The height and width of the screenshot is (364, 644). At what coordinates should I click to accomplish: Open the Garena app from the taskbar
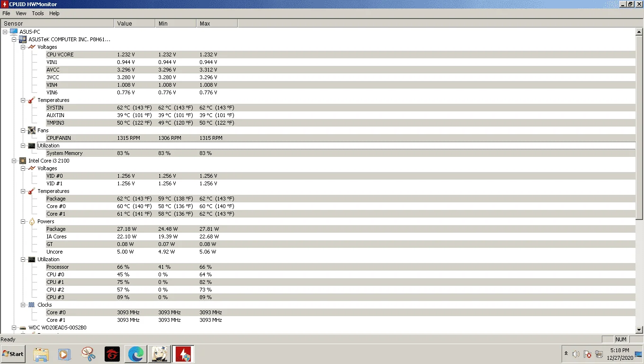[112, 354]
